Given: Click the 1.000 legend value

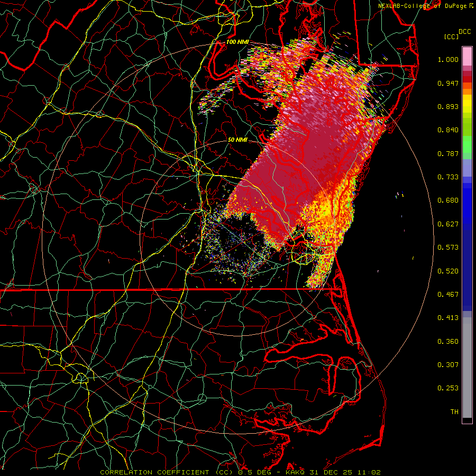Looking at the screenshot, I should click(x=448, y=59).
